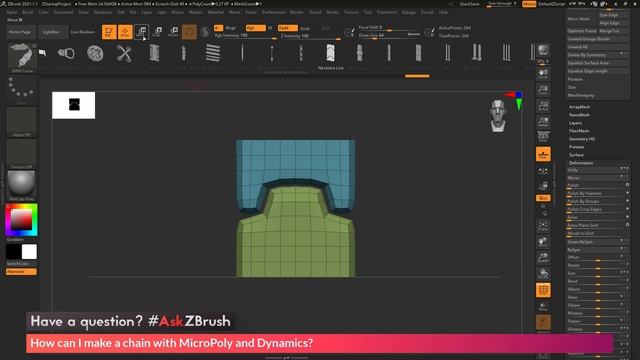The image size is (640, 360).
Task: Expand the ArrayMesh subpalette
Action: point(579,107)
